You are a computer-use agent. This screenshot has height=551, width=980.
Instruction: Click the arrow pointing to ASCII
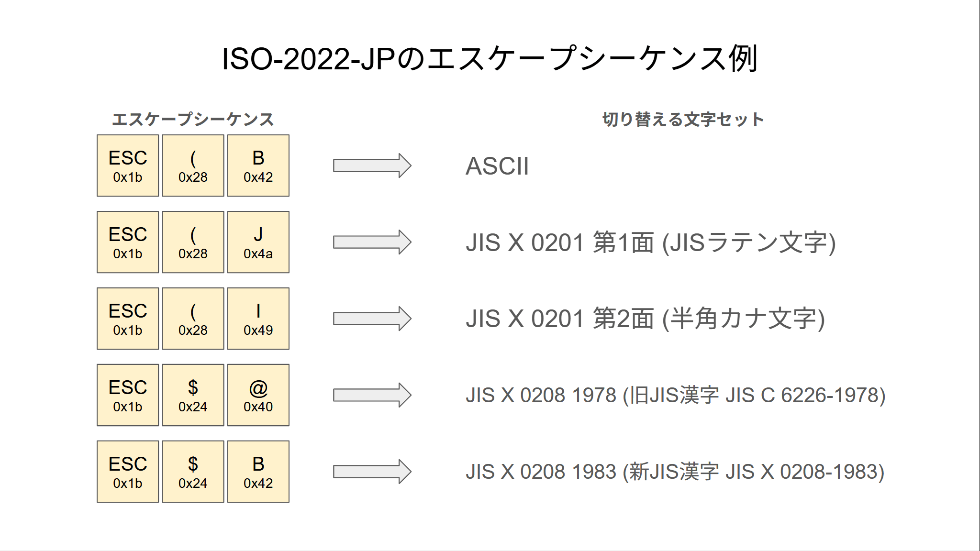[x=372, y=165]
